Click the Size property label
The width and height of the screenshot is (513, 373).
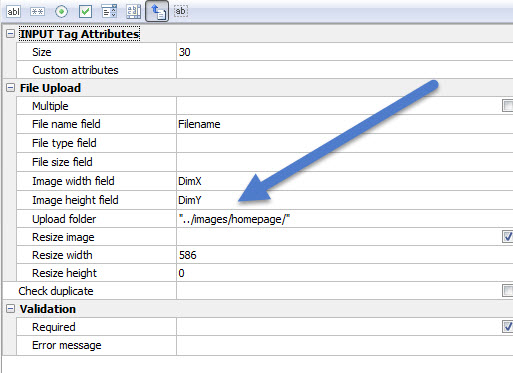[x=42, y=52]
